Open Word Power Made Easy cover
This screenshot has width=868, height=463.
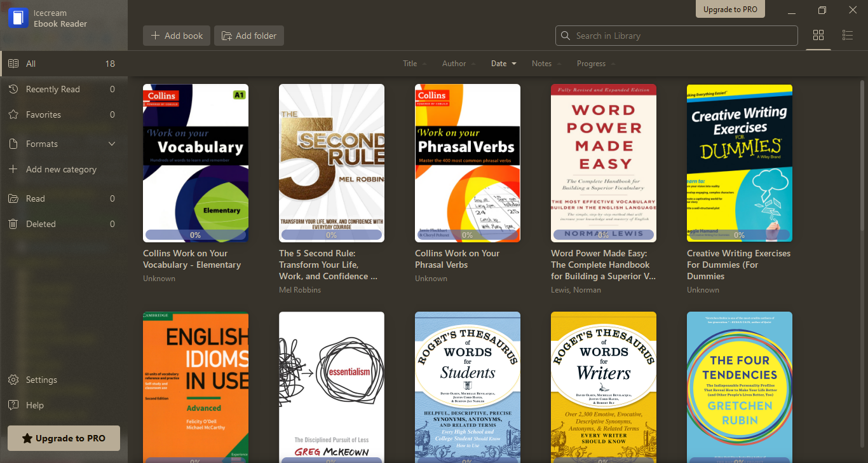tap(604, 163)
